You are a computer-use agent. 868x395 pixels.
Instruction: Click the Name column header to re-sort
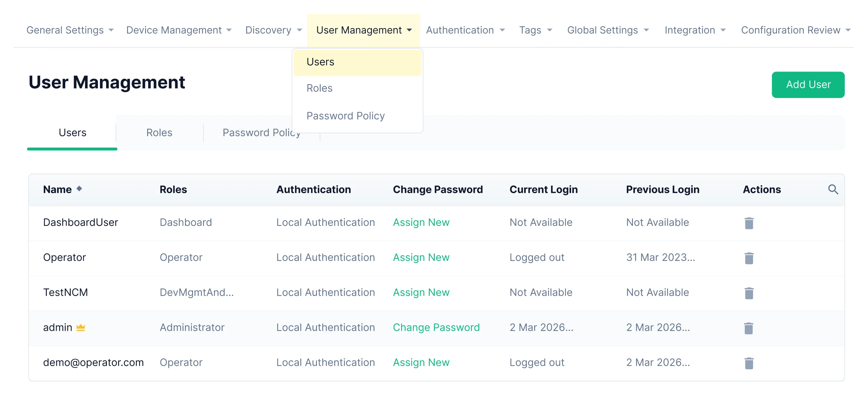tap(58, 189)
